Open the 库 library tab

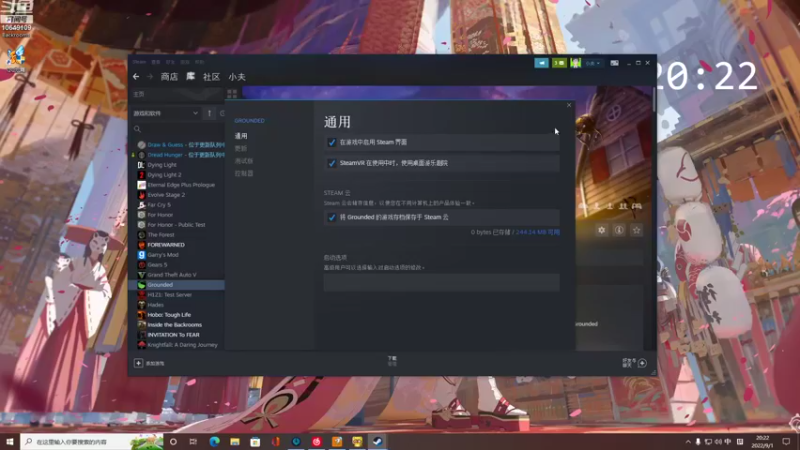pyautogui.click(x=190, y=77)
